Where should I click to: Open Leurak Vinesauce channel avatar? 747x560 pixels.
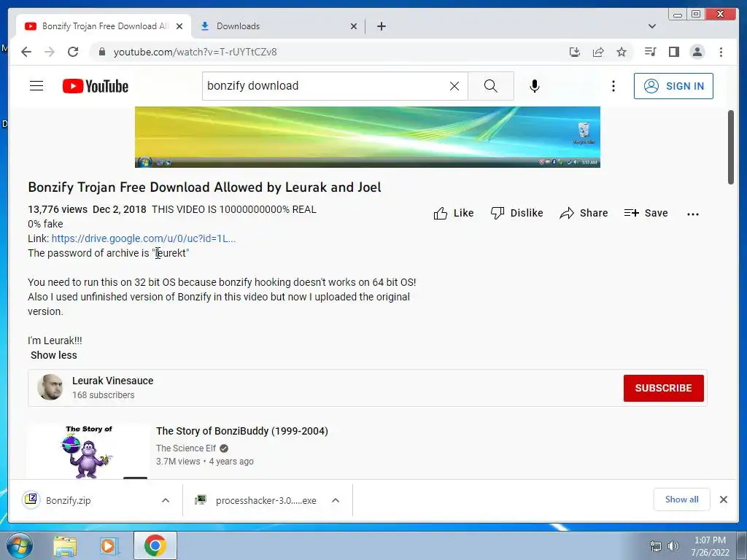(x=50, y=387)
